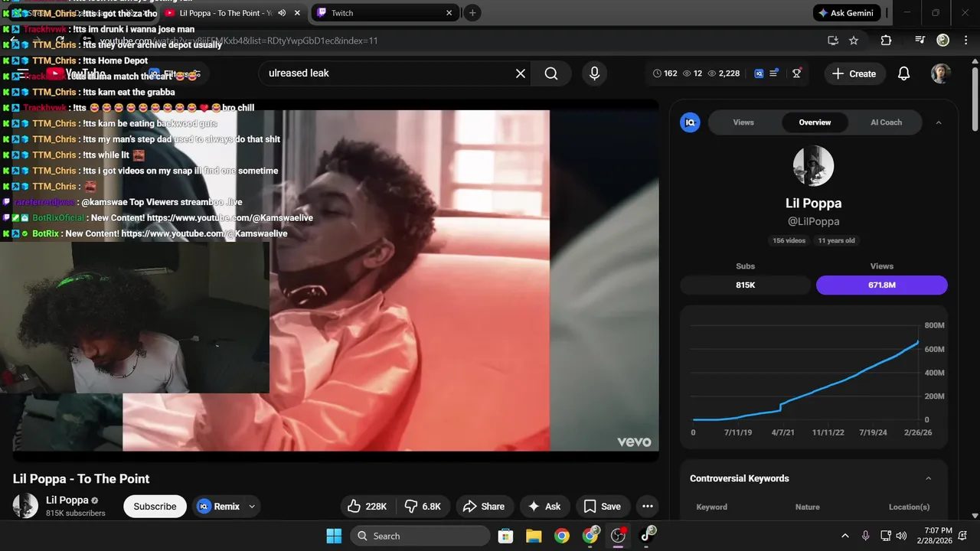The image size is (980, 551).
Task: Open Lil Poppa channel name link
Action: (67, 500)
